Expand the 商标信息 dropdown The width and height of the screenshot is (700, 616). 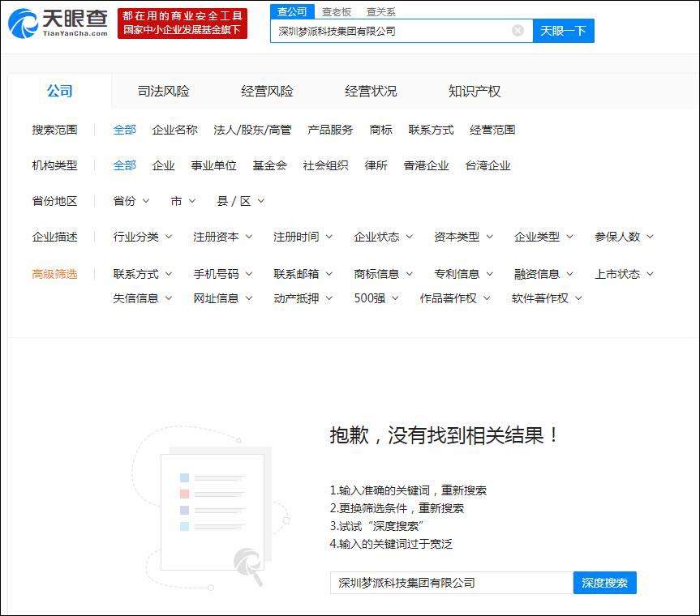point(384,274)
